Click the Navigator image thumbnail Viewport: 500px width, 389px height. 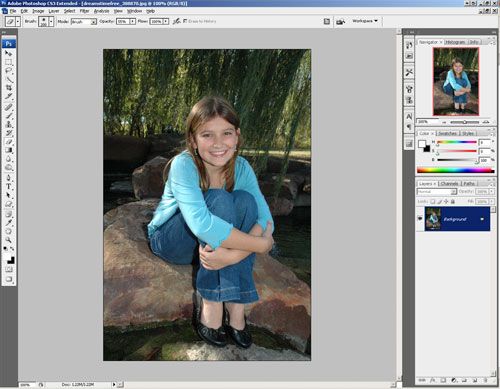point(456,82)
